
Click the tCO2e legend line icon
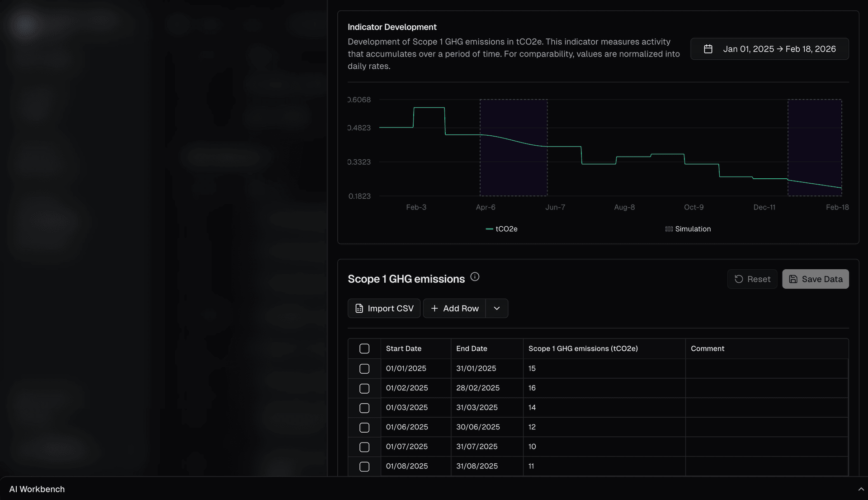click(x=489, y=229)
